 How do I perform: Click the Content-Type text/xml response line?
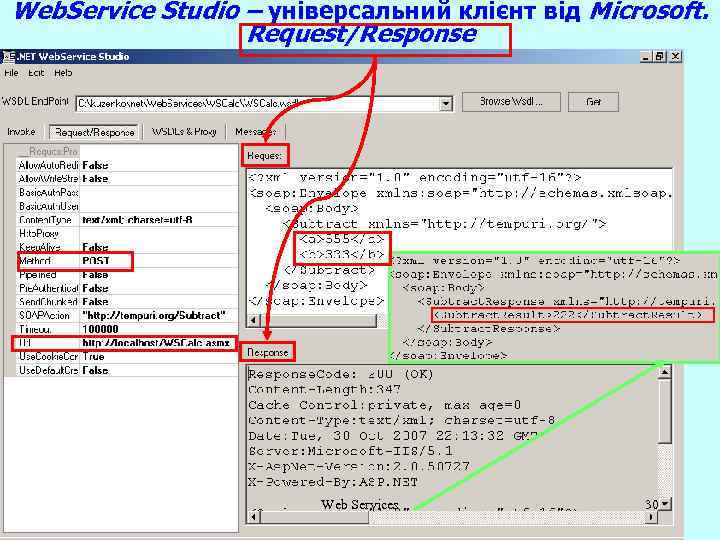pyautogui.click(x=401, y=420)
